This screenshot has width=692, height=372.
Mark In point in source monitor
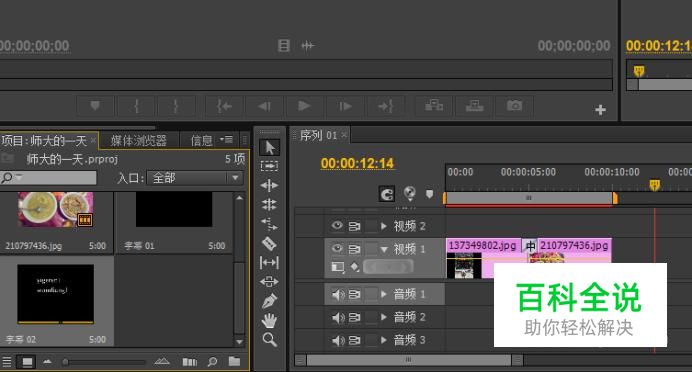point(136,106)
